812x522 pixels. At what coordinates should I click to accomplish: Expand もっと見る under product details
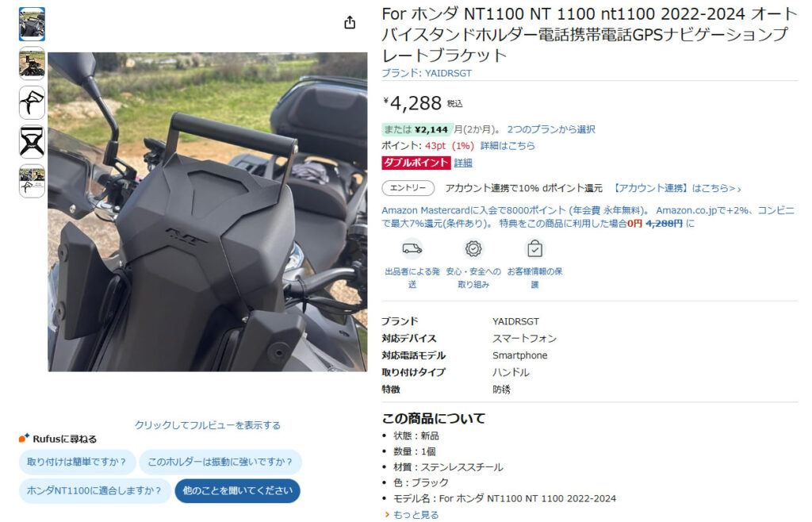(412, 515)
